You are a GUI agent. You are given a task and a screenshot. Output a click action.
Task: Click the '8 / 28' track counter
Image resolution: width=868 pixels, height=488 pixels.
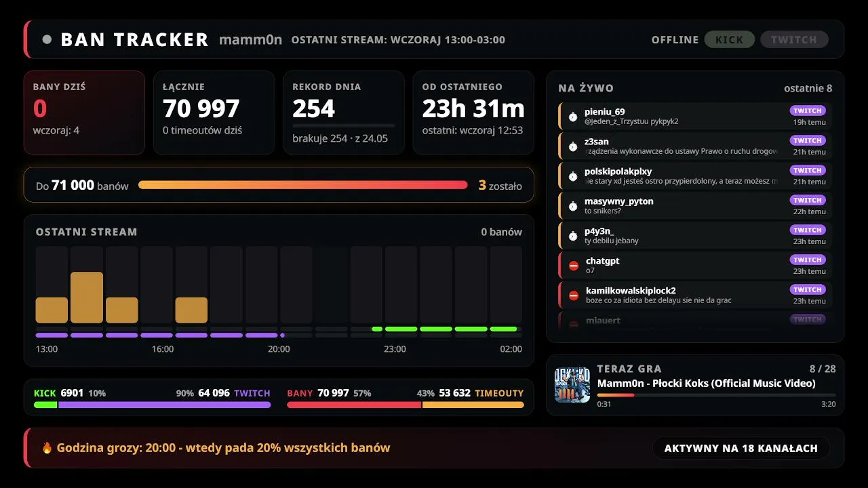tap(823, 369)
